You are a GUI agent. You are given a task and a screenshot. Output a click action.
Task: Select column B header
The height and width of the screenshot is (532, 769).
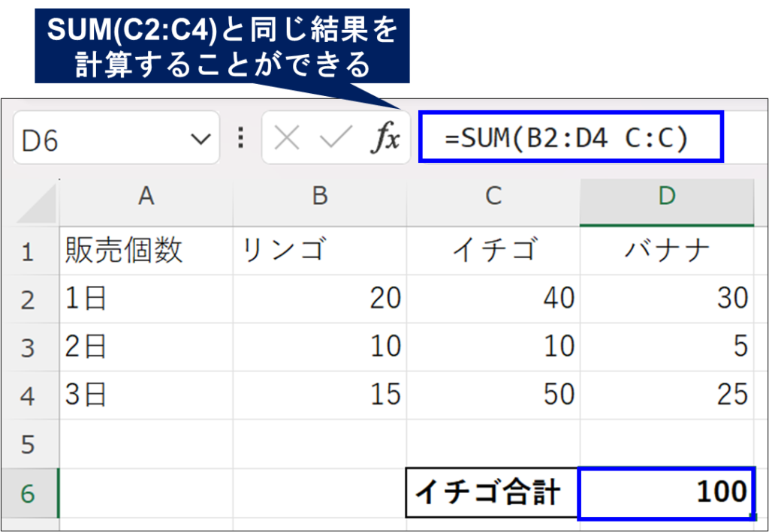click(320, 197)
